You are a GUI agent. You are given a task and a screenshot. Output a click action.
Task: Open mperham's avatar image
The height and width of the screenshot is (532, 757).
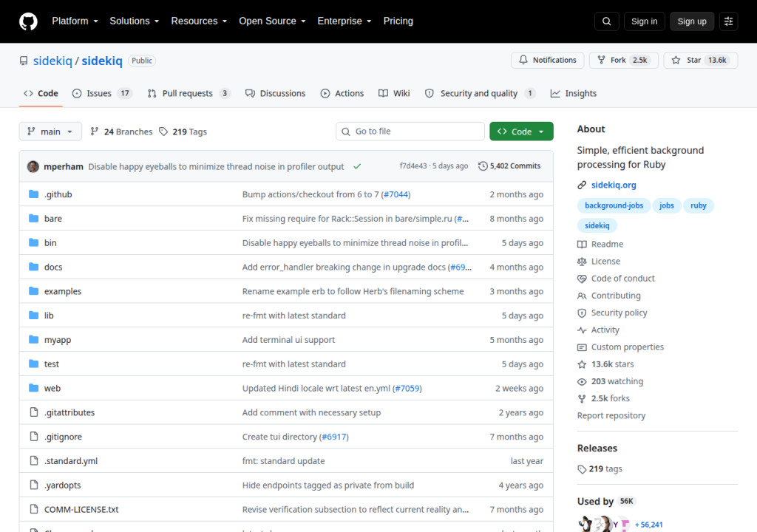33,166
